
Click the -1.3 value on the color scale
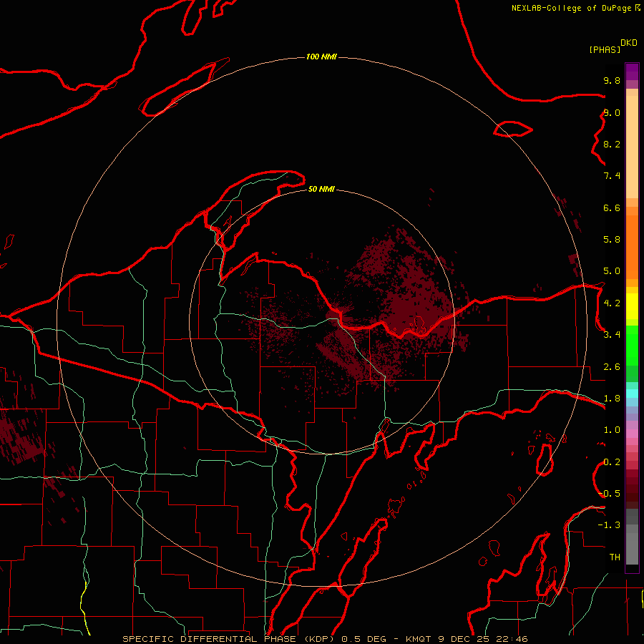click(x=609, y=525)
